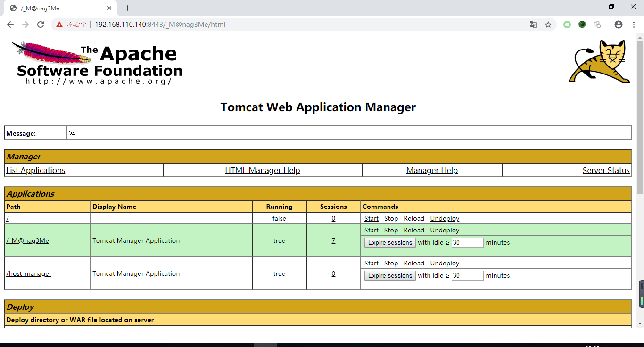
Task: Click the Apache Software Foundation logo
Action: [97, 64]
